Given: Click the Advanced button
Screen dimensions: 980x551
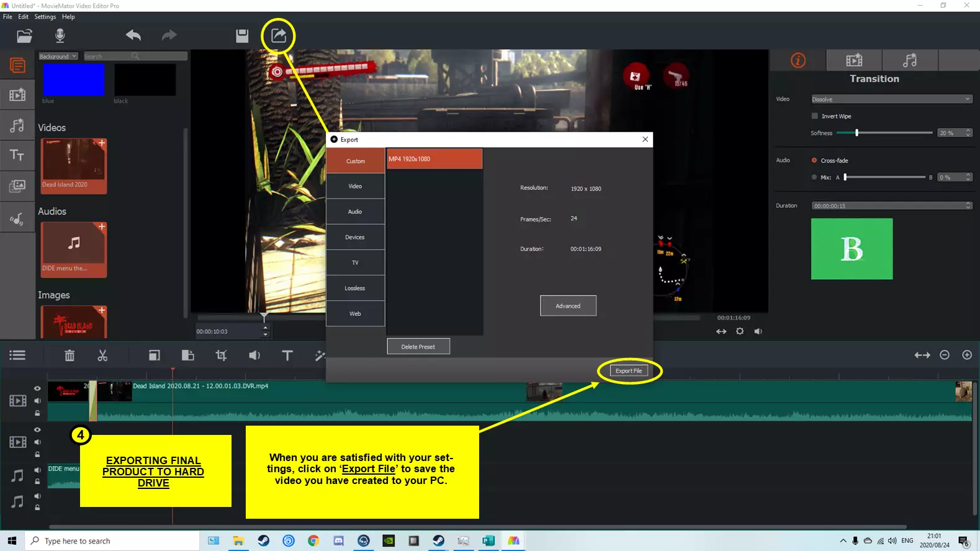Looking at the screenshot, I should click(x=568, y=306).
